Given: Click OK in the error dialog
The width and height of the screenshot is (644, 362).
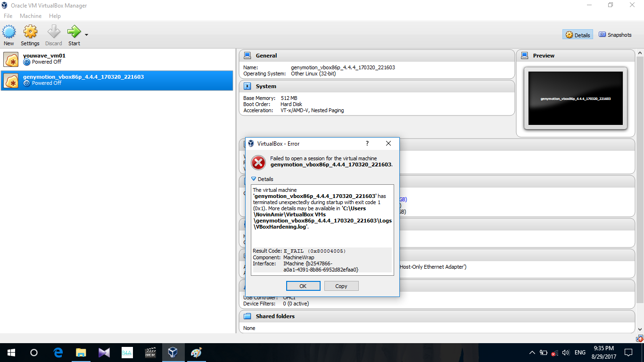Looking at the screenshot, I should (x=303, y=286).
